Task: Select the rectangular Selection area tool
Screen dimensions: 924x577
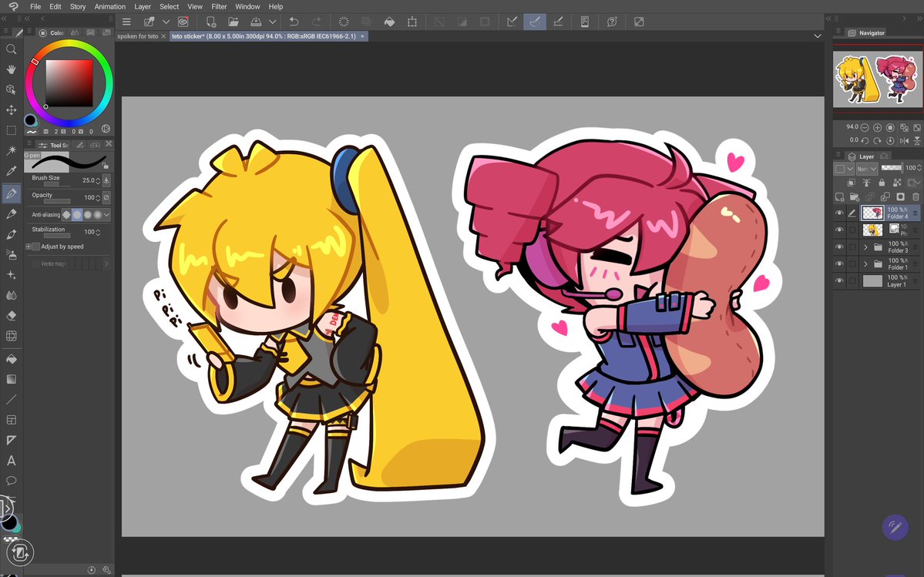Action: [x=11, y=130]
